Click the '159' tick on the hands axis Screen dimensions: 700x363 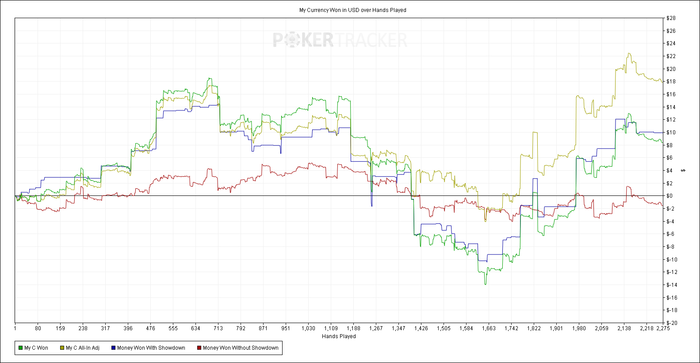[60, 328]
